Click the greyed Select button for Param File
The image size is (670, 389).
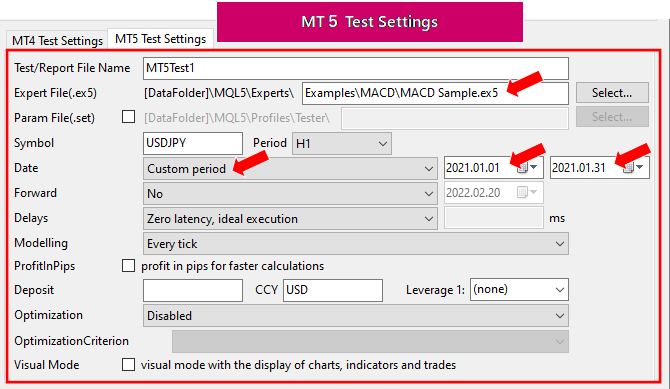point(612,117)
